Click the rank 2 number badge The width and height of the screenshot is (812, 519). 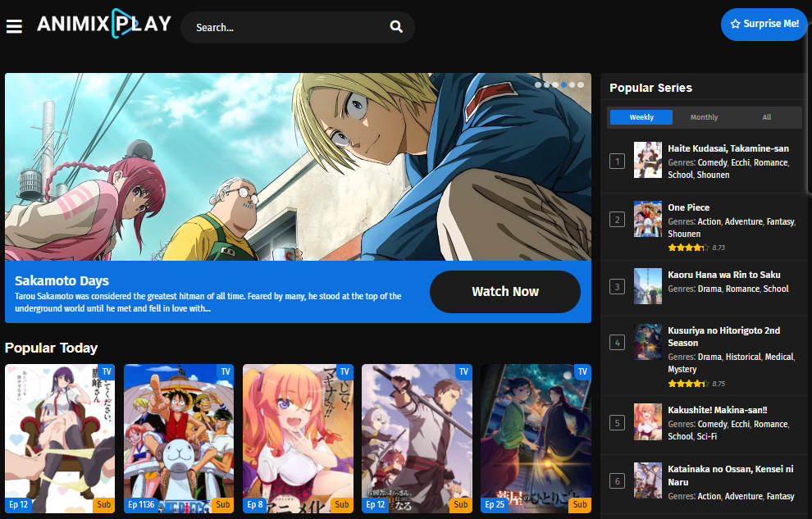(x=617, y=220)
